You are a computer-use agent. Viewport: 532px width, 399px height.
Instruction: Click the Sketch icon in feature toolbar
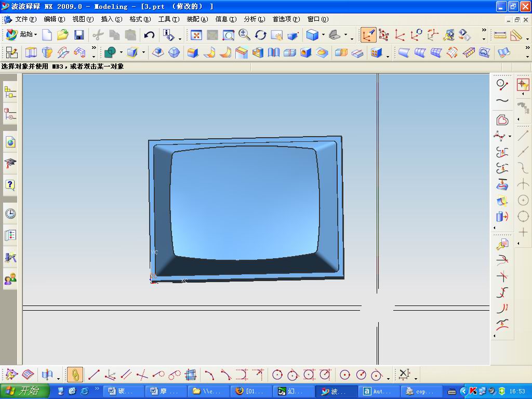click(11, 52)
